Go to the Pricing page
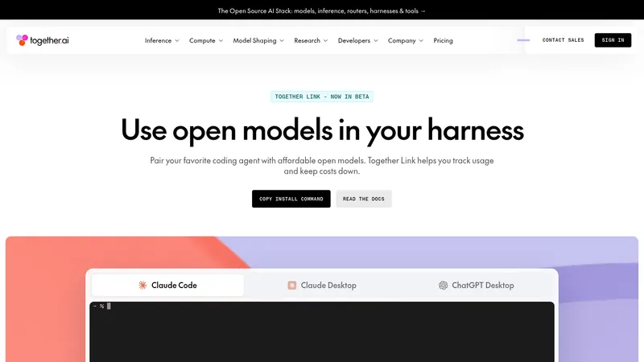The width and height of the screenshot is (644, 362). click(444, 41)
